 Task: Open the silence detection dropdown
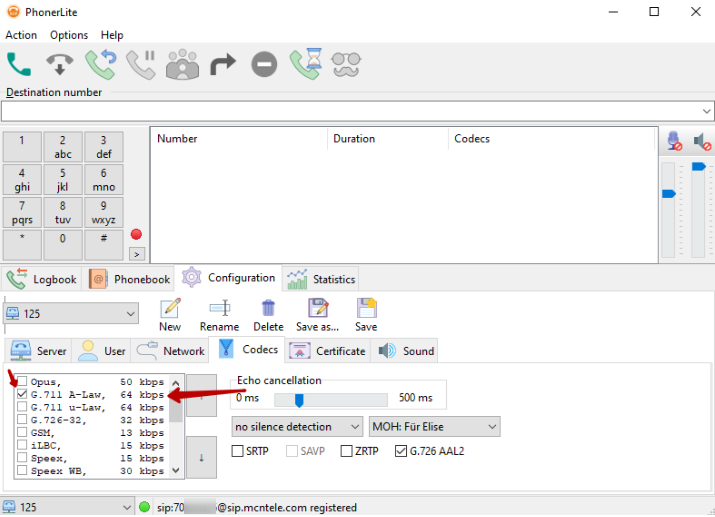click(x=297, y=427)
